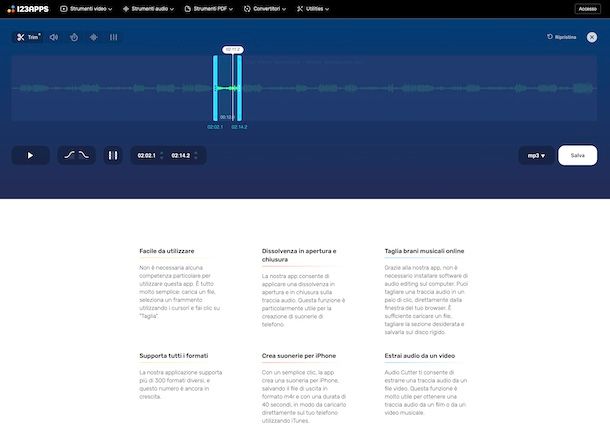Click Ripristina to reset edits
610x430 pixels.
click(561, 37)
